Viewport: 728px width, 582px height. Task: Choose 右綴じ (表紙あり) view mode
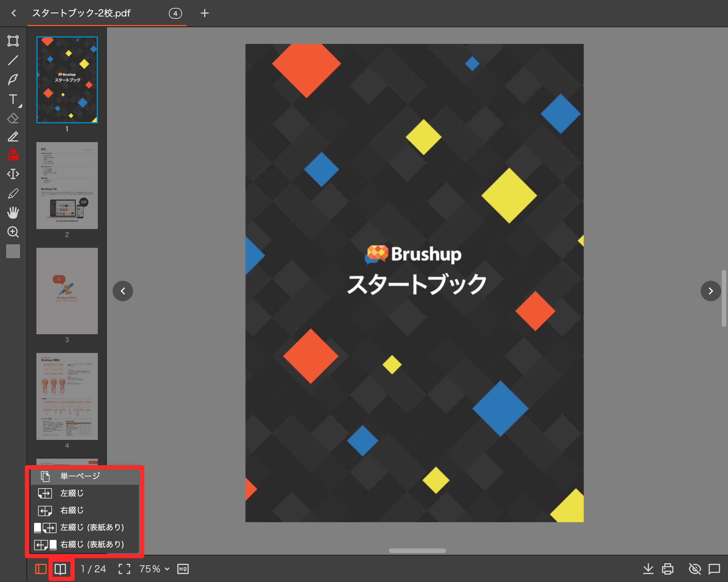tap(85, 544)
